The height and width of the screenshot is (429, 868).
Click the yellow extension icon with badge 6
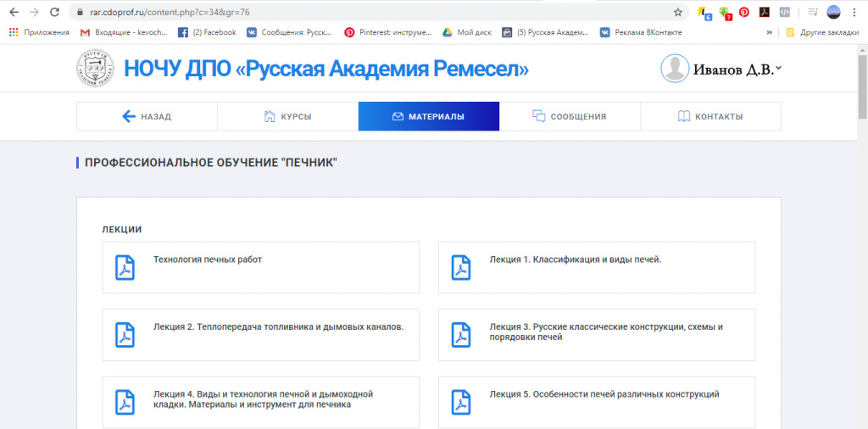(704, 12)
